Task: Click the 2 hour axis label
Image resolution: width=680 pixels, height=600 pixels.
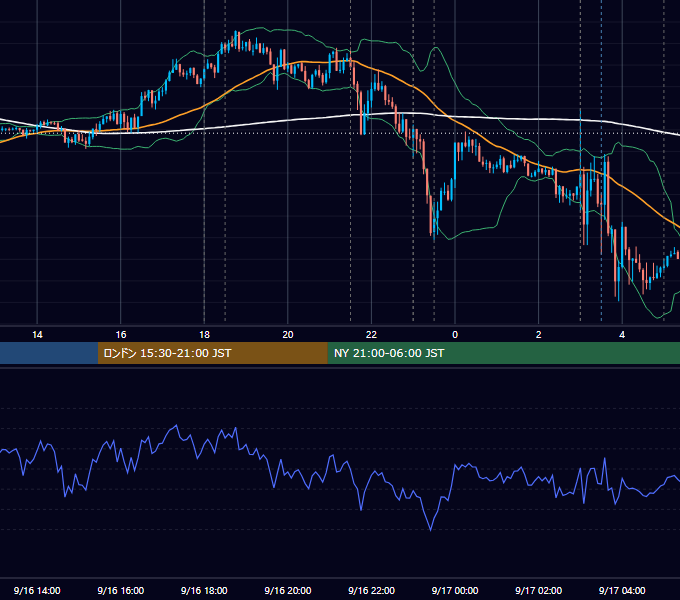Action: 538,335
